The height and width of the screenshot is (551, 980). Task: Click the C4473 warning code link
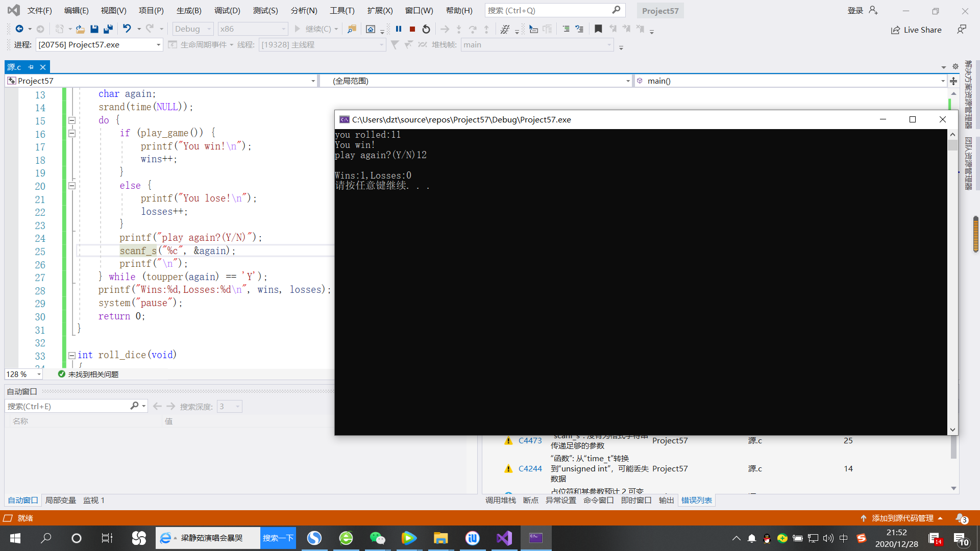[530, 440]
